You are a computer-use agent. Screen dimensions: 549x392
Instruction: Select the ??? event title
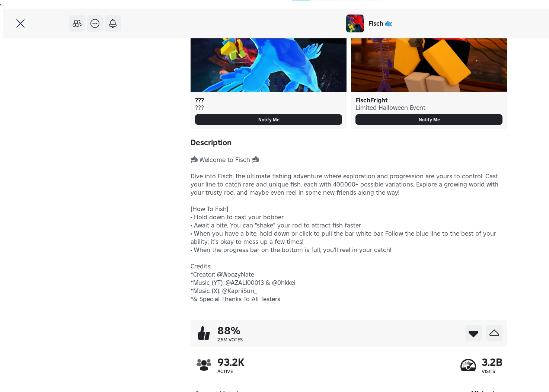click(x=200, y=100)
